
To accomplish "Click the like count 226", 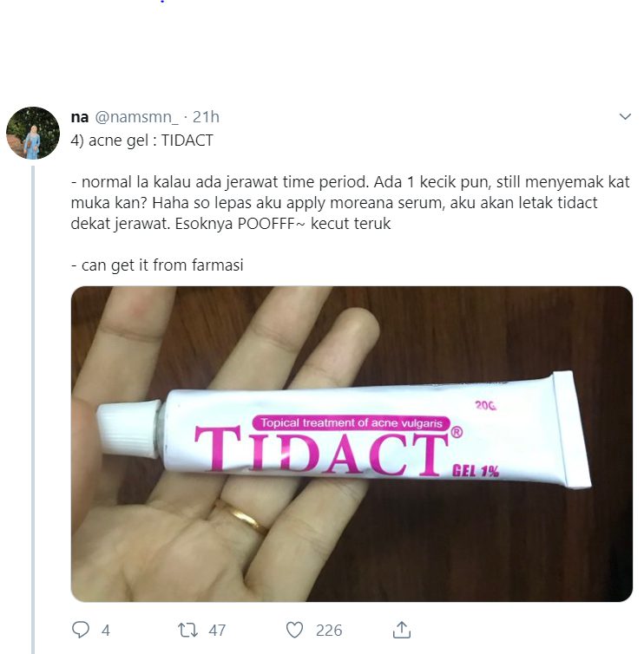I will click(x=328, y=631).
